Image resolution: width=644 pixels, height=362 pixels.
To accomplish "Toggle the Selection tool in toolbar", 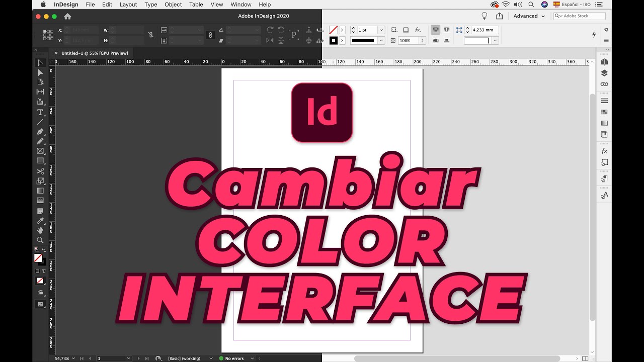I will (41, 62).
